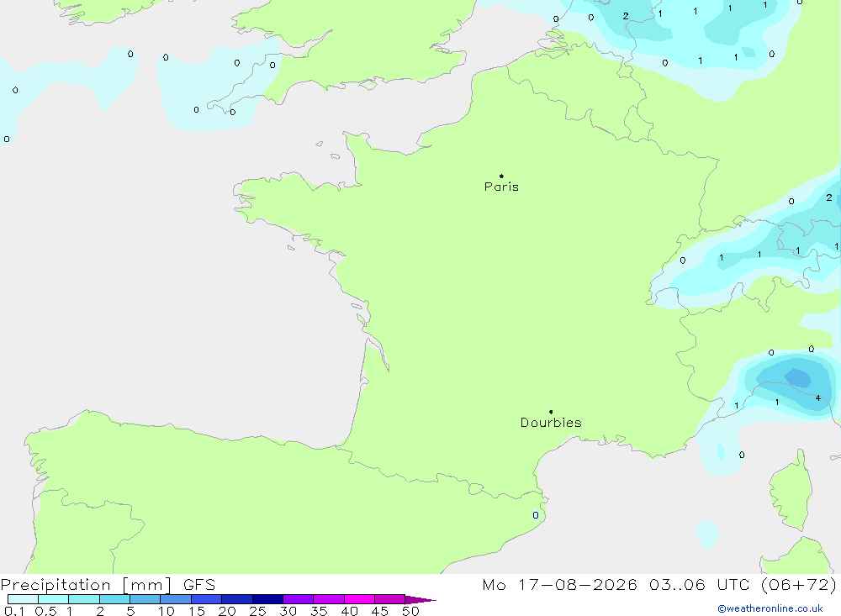The height and width of the screenshot is (616, 841).
Task: Pick the 5–10 mm legend color swatch
Action: [145, 599]
